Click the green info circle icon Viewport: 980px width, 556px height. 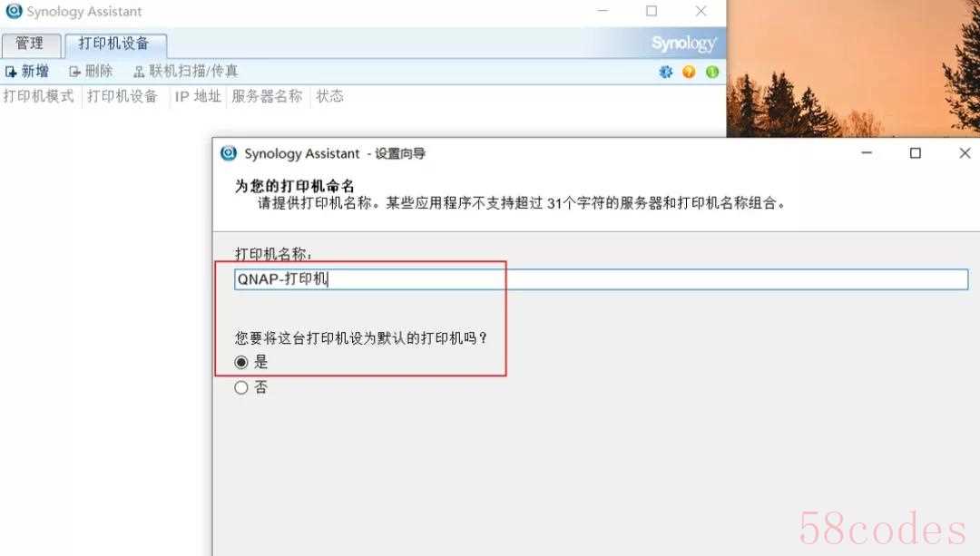[x=712, y=72]
